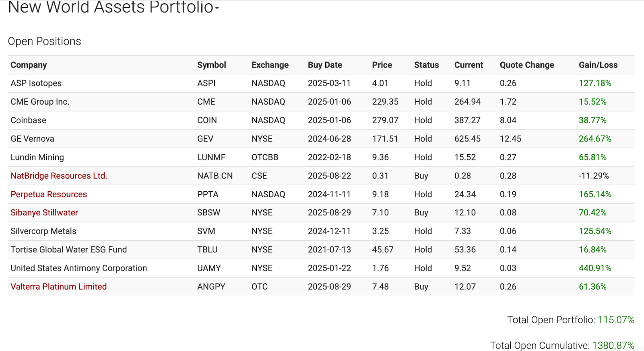Click the Perpetua Resources company link
Viewport: 644px width, 351px height.
point(49,194)
